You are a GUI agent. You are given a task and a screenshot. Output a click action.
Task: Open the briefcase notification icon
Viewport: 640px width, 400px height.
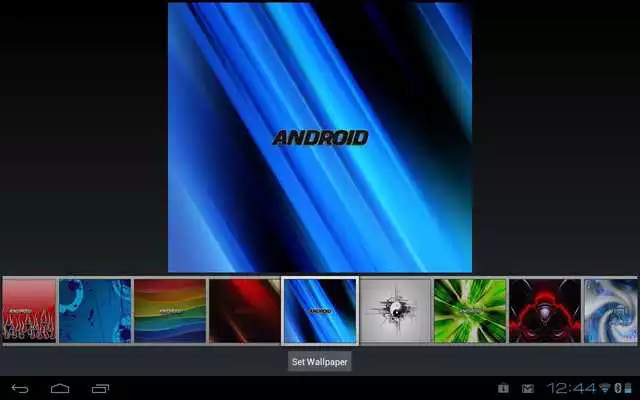click(x=503, y=388)
